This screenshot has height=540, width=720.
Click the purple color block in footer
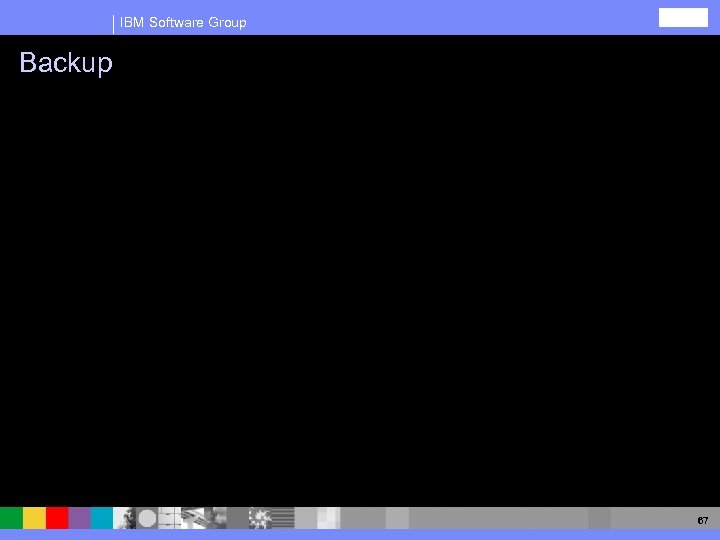(79, 518)
